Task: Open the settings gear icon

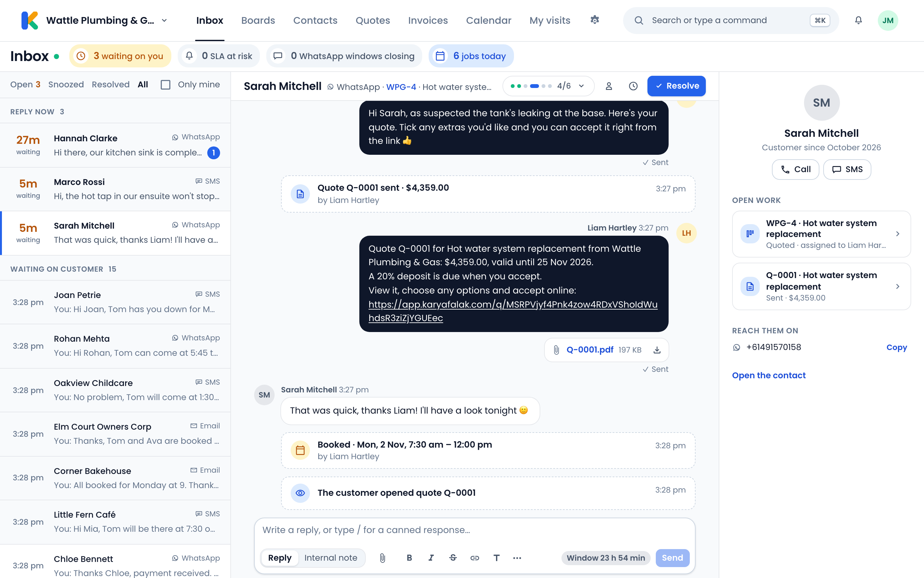Action: click(595, 20)
